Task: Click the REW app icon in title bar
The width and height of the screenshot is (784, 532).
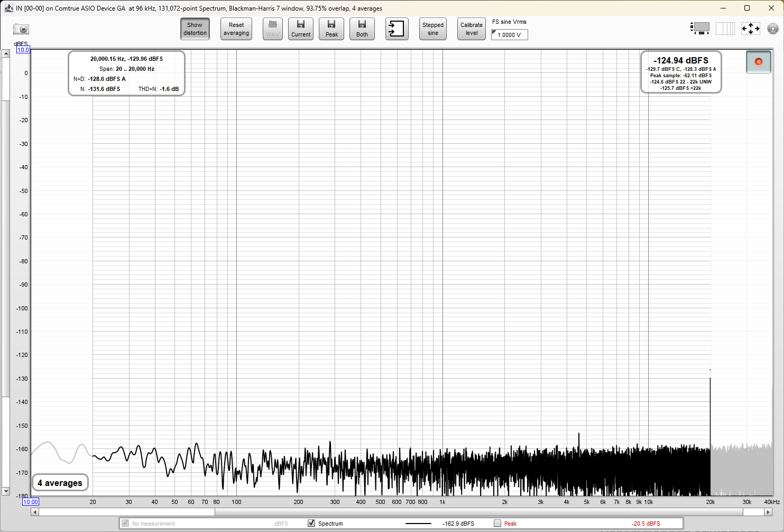Action: [x=8, y=8]
